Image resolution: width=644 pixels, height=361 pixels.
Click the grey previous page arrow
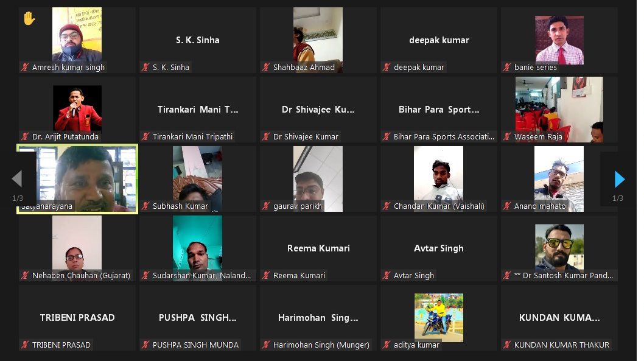pyautogui.click(x=17, y=179)
